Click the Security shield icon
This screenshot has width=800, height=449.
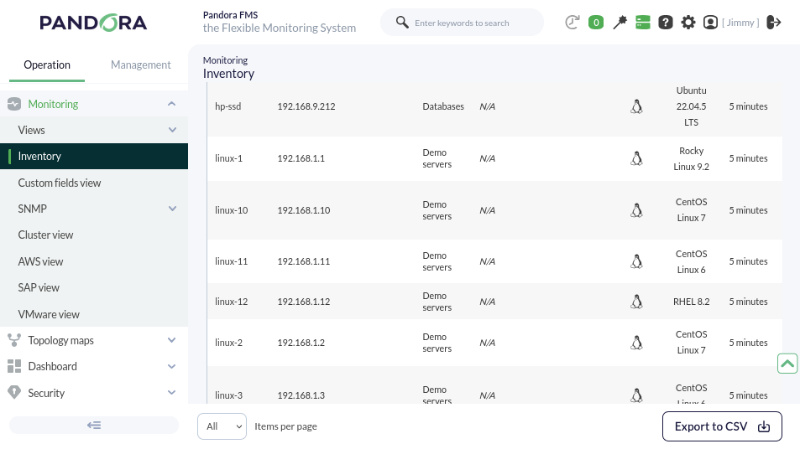pyautogui.click(x=14, y=392)
